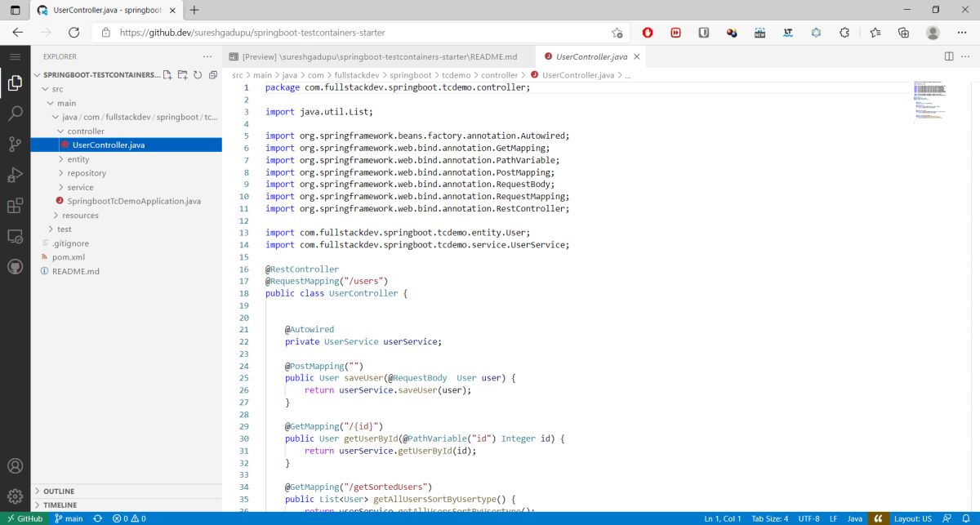This screenshot has height=525, width=980.
Task: Click the LT LanguageTool extension icon
Action: (787, 33)
